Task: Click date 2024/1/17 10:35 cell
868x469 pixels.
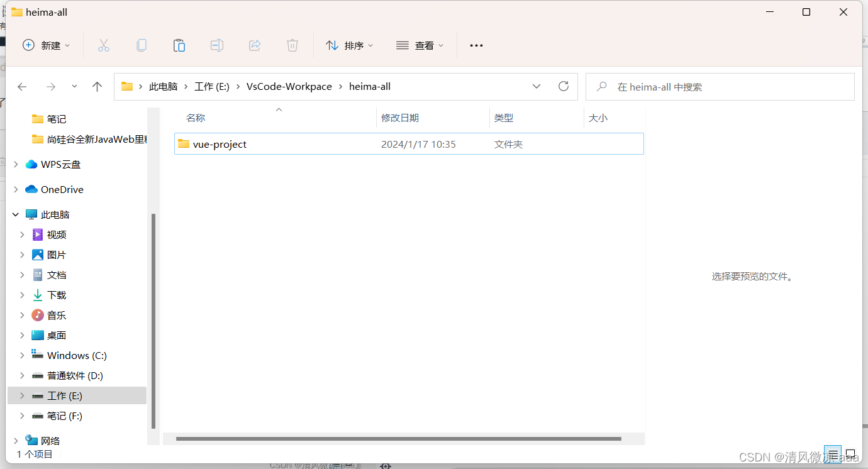Action: click(x=418, y=144)
